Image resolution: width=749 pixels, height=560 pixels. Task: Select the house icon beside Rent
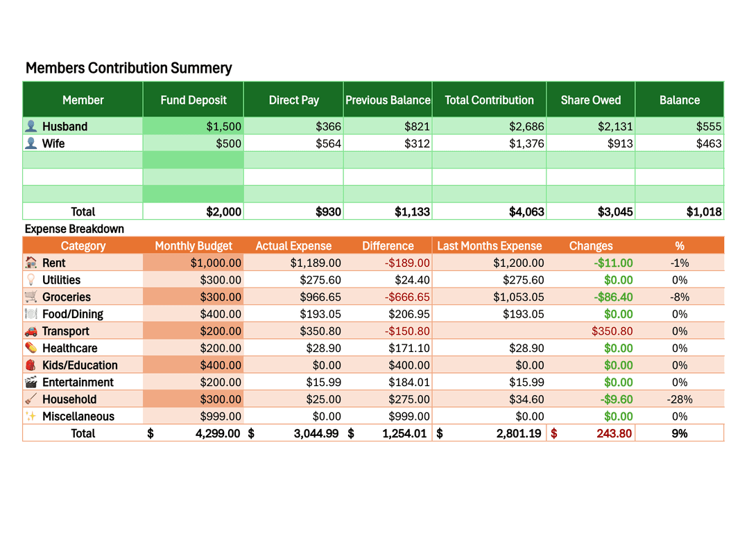pos(30,263)
